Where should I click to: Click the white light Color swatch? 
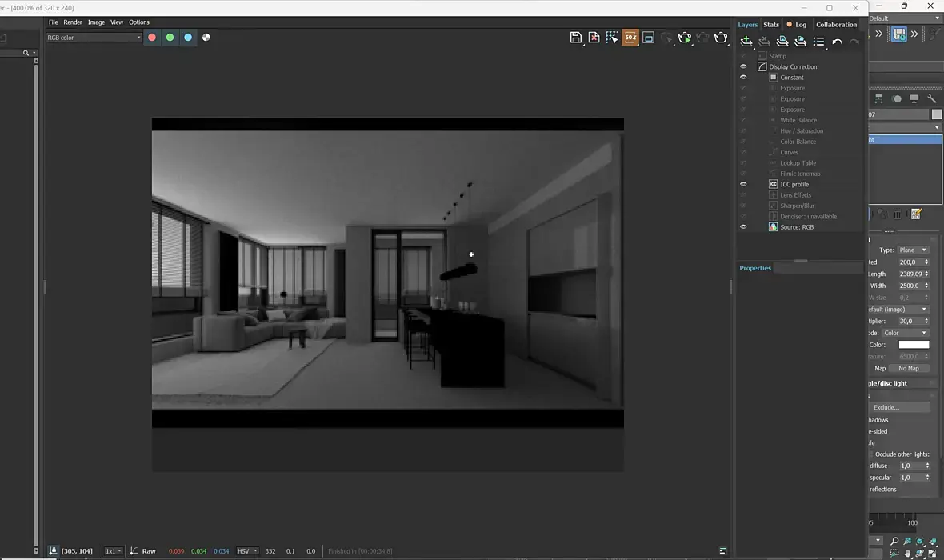[x=914, y=345]
